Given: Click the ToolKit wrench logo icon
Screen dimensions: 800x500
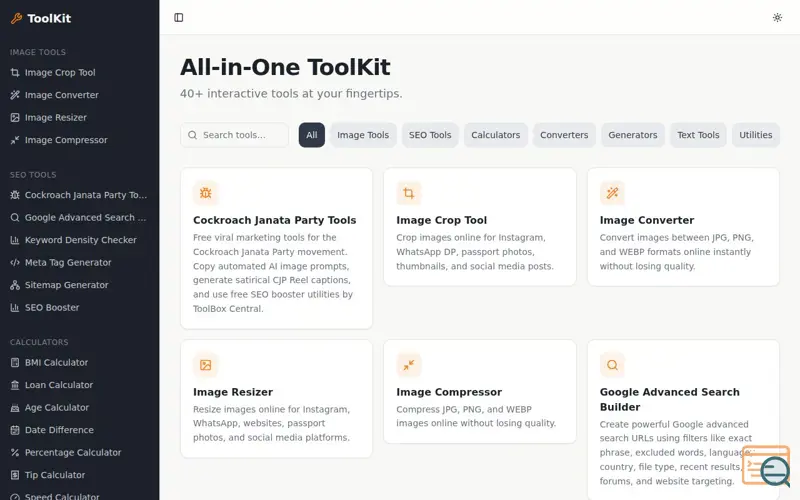Looking at the screenshot, I should 16,18.
